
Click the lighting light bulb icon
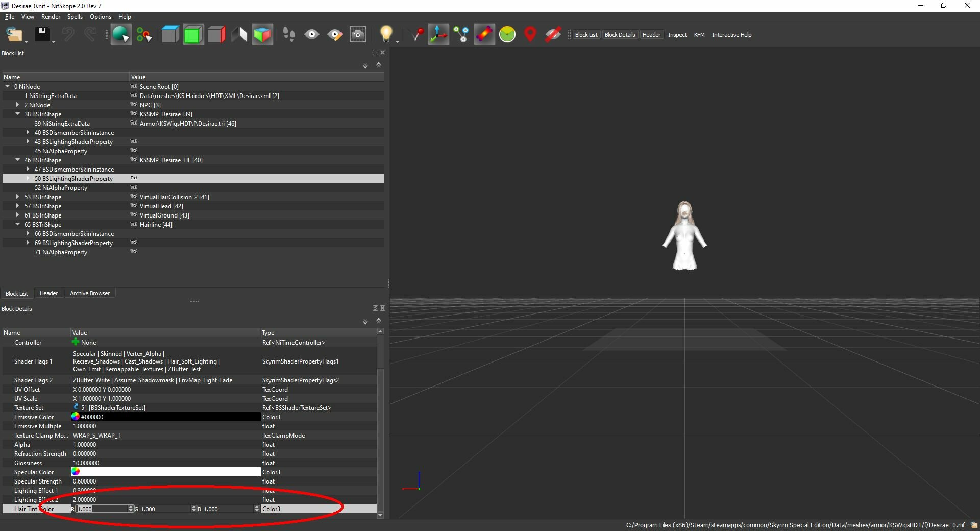pos(386,34)
